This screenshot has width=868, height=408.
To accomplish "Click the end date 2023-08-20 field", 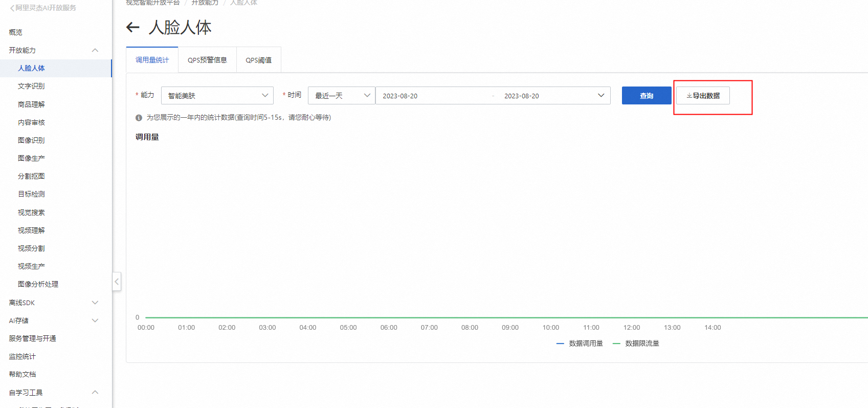I will (x=522, y=96).
